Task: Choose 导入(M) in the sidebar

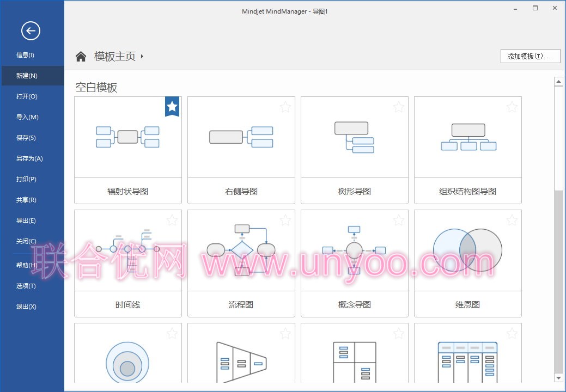Action: pos(32,117)
